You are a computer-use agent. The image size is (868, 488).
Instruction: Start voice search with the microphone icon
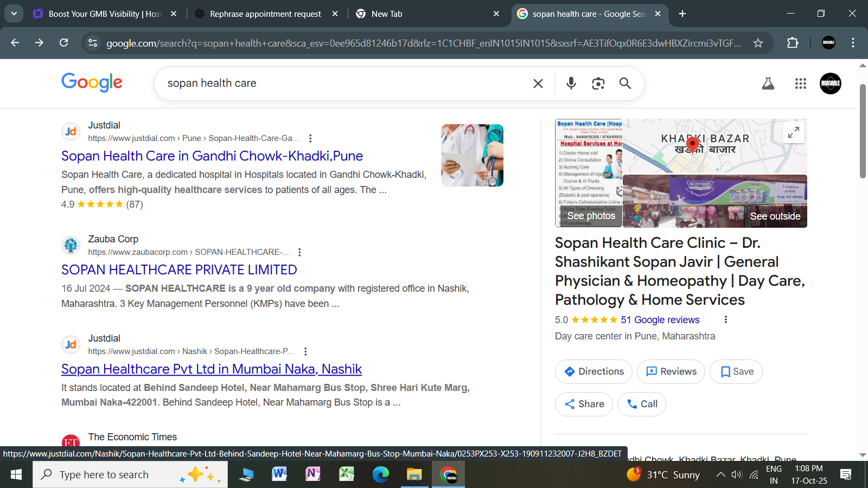coord(571,84)
